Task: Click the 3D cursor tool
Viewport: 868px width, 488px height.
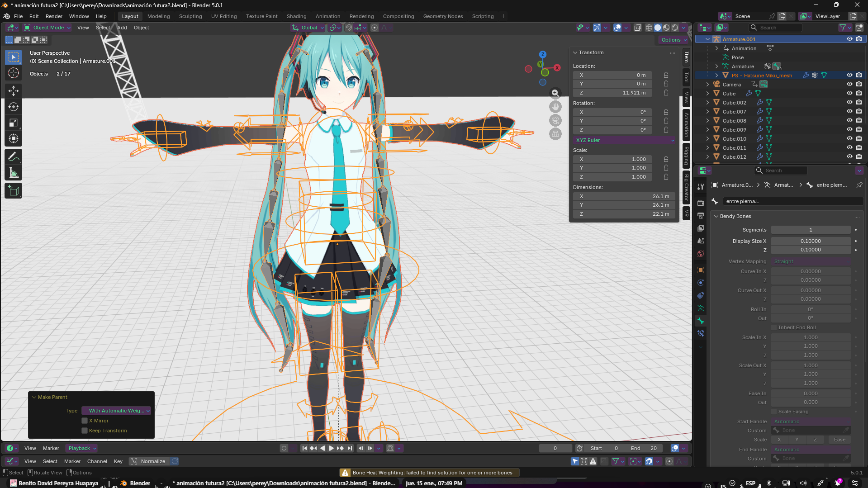Action: [x=14, y=73]
